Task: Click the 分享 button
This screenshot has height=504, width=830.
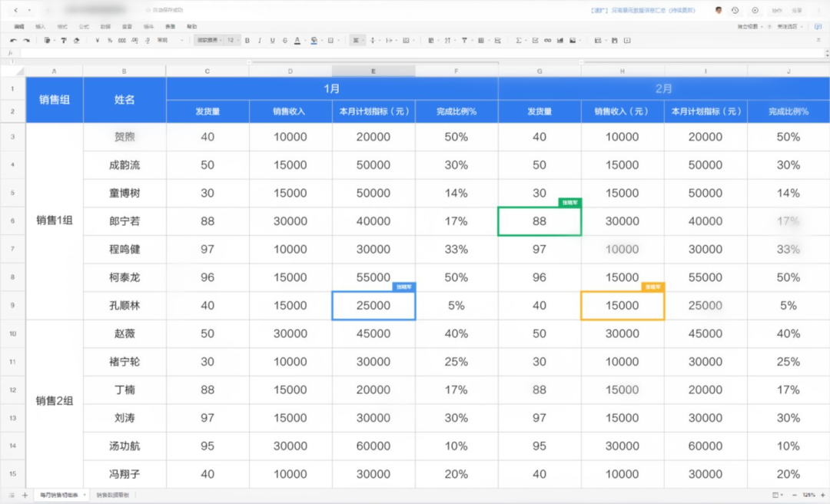Action: (x=797, y=10)
